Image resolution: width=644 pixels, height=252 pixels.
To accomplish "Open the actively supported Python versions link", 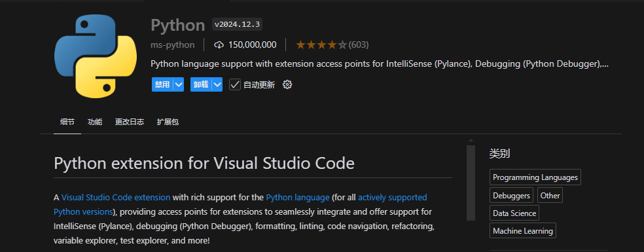I will 392,197.
